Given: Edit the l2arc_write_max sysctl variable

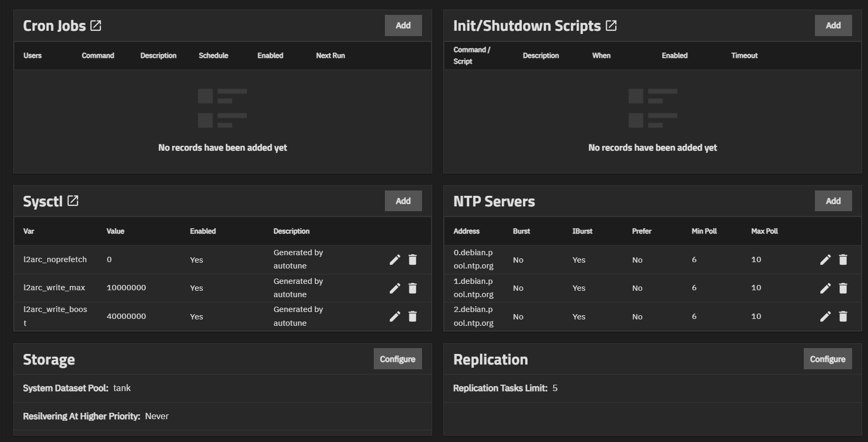Looking at the screenshot, I should [x=395, y=288].
